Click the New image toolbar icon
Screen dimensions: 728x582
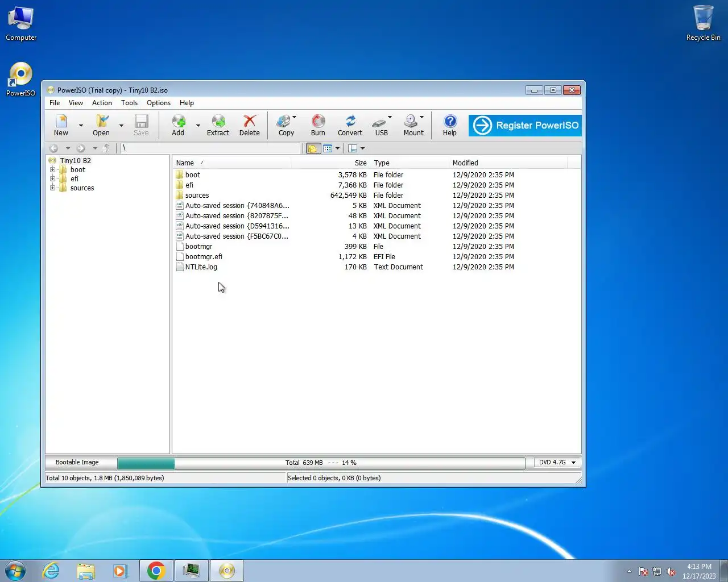(61, 125)
